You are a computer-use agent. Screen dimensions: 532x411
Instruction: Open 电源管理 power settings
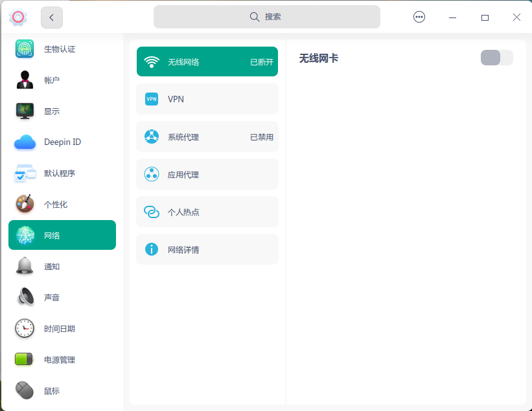[x=24, y=359]
